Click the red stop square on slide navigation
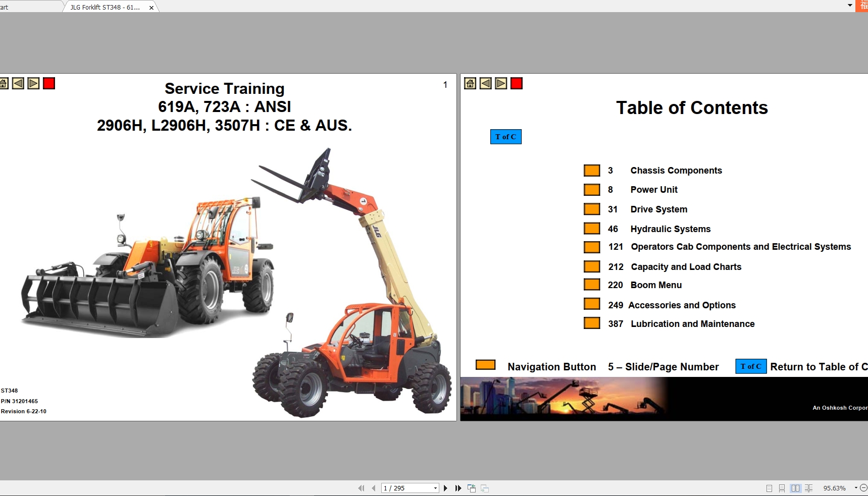 point(49,83)
